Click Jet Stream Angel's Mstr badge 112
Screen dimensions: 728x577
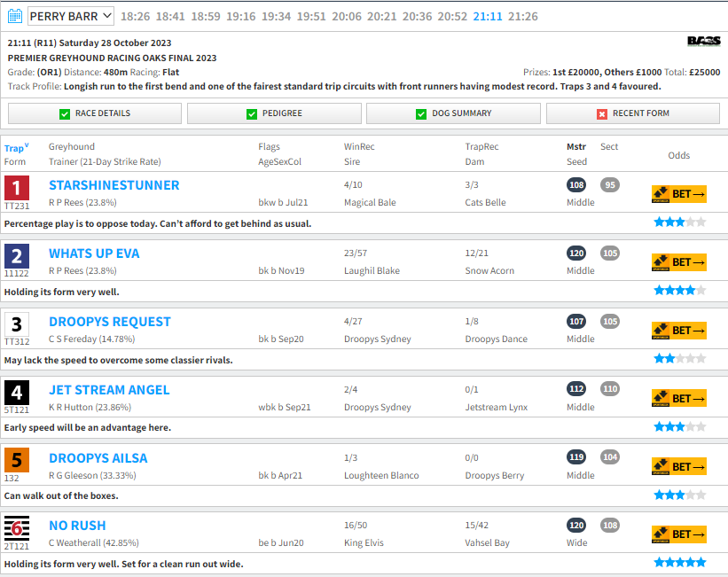(x=576, y=388)
